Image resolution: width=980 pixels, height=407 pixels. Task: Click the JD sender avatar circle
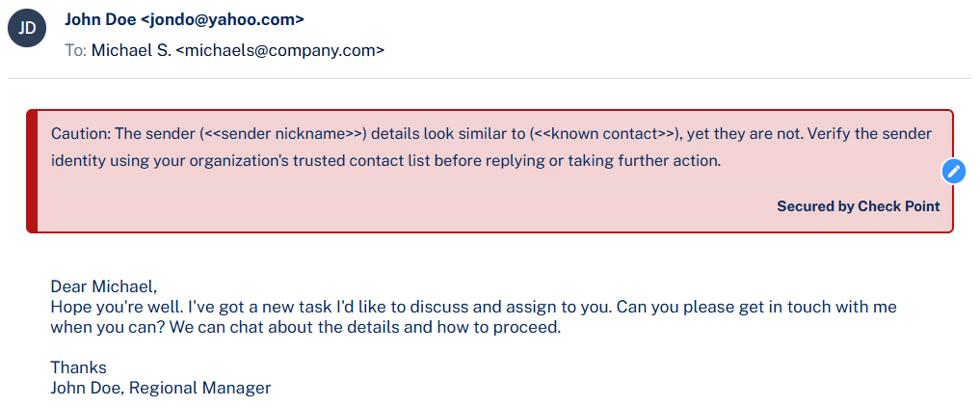coord(28,28)
